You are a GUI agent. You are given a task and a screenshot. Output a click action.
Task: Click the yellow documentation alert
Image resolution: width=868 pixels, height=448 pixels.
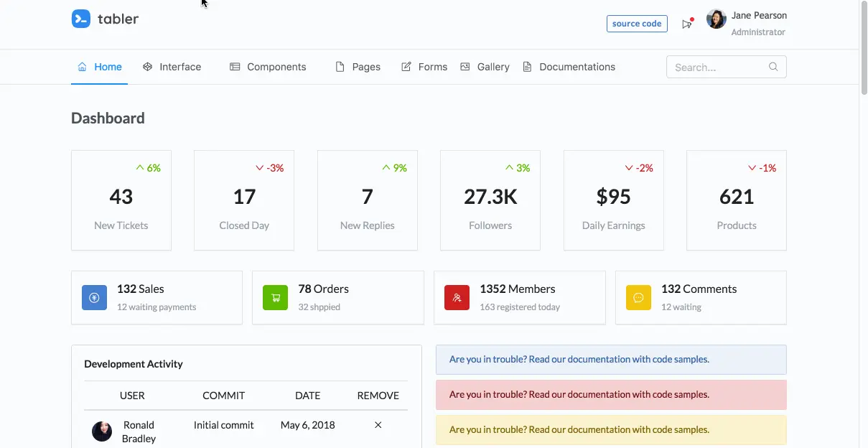click(611, 430)
